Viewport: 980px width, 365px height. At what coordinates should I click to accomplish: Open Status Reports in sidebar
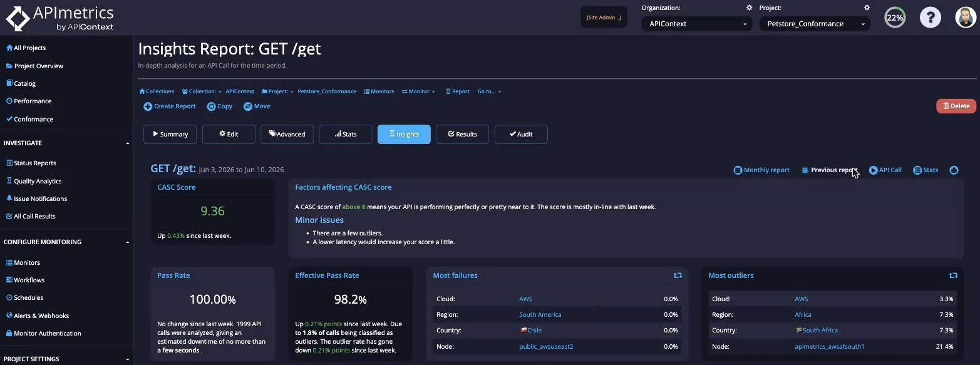pyautogui.click(x=31, y=163)
